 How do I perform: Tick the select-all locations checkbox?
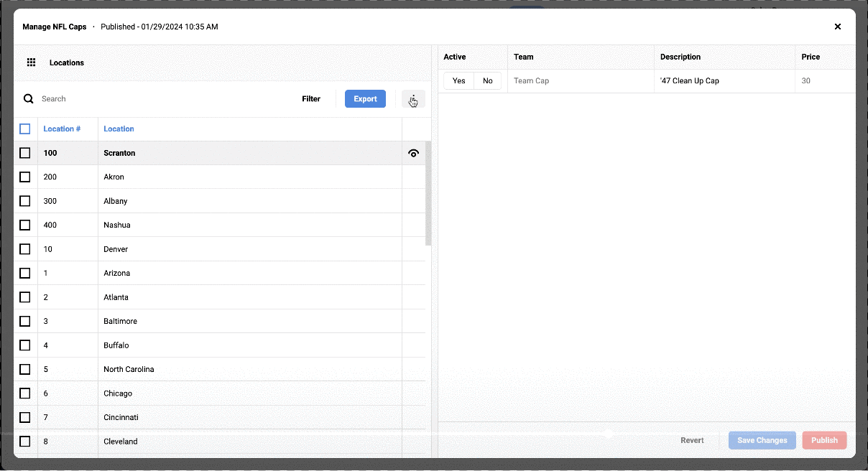pyautogui.click(x=25, y=129)
